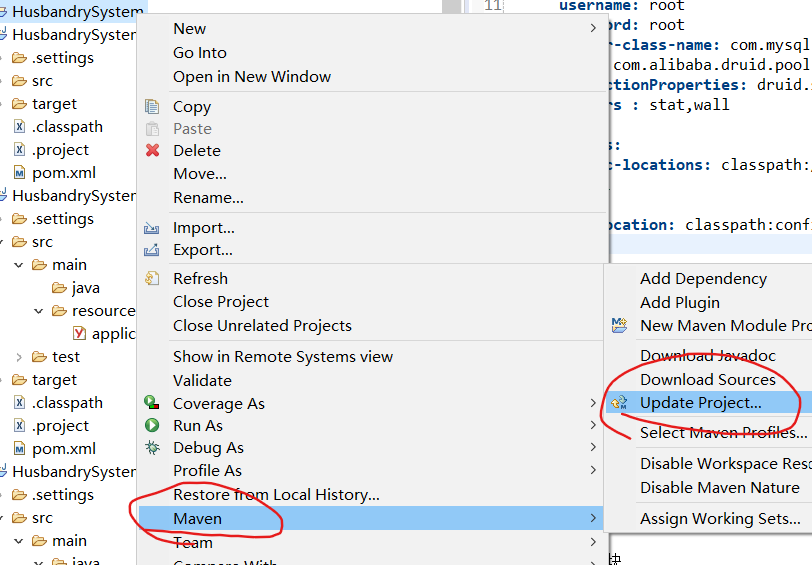Click the green Run As icon

152,425
